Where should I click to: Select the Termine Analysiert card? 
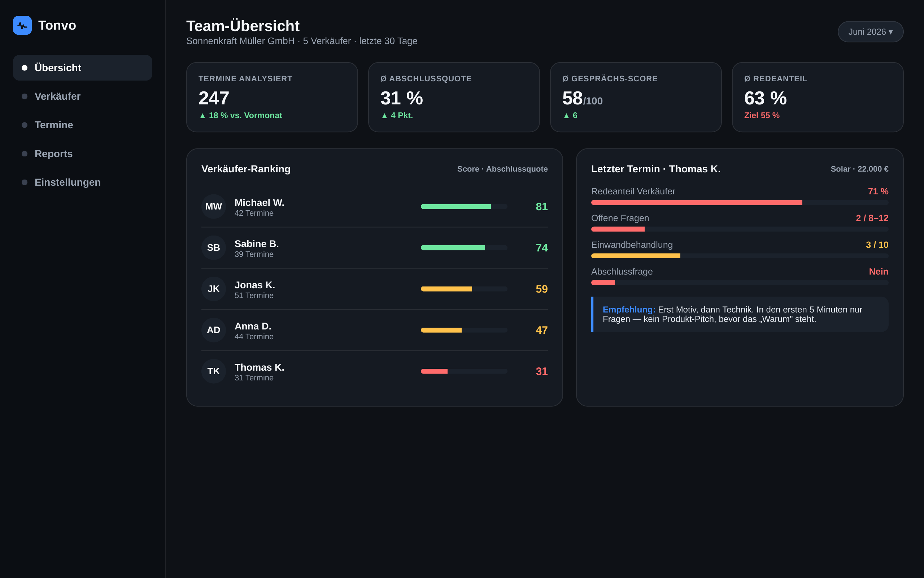point(272,97)
